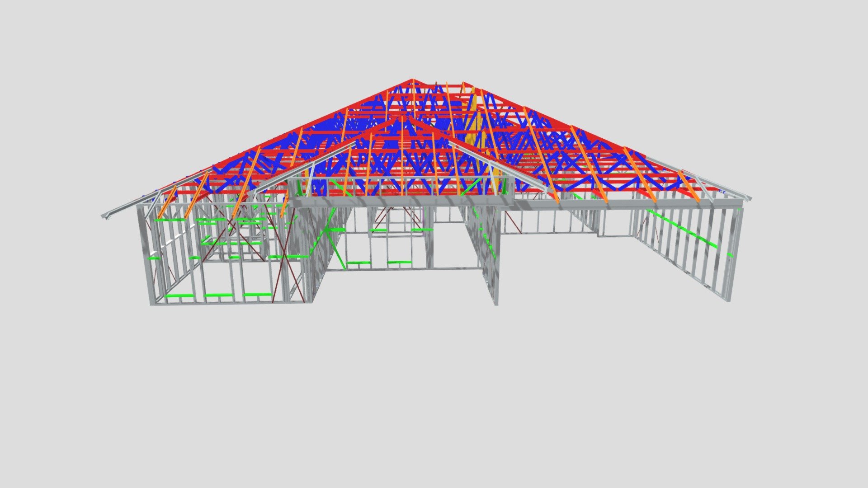Click the freestanding center wall panel end
The height and width of the screenshot is (488, 868).
point(495,258)
